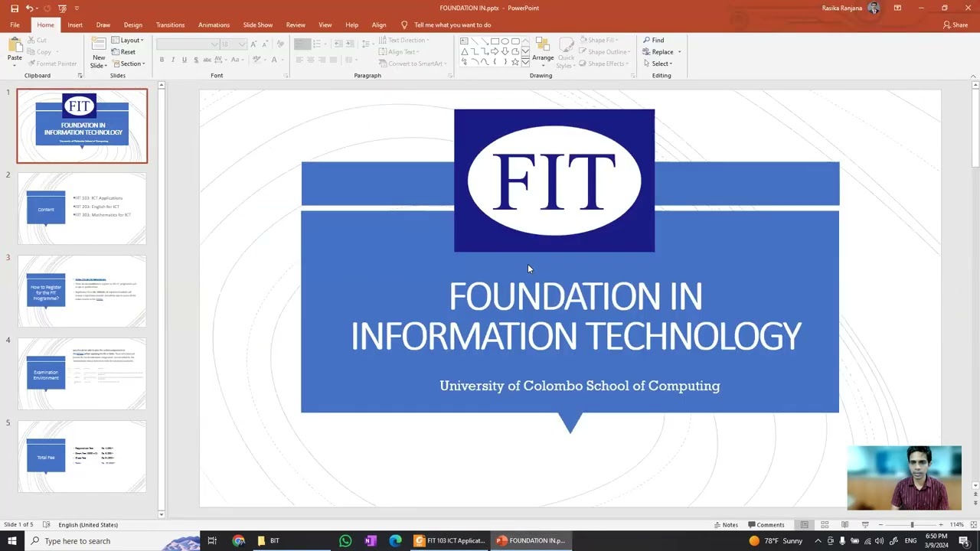
Task: Click zoom out minus button
Action: click(880, 525)
